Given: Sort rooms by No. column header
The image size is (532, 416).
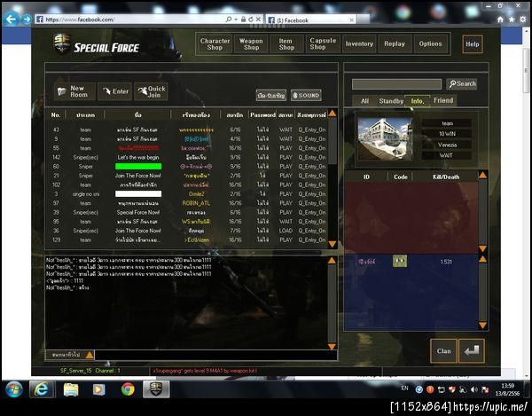Looking at the screenshot, I should click(56, 115).
